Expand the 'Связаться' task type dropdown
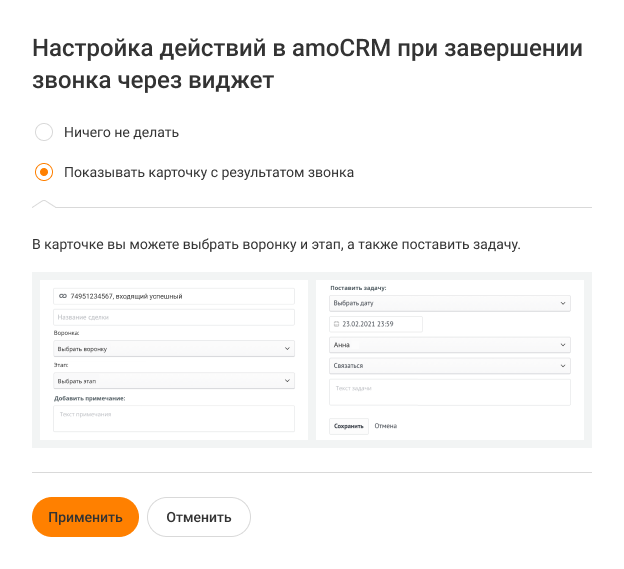624x569 pixels. [449, 366]
